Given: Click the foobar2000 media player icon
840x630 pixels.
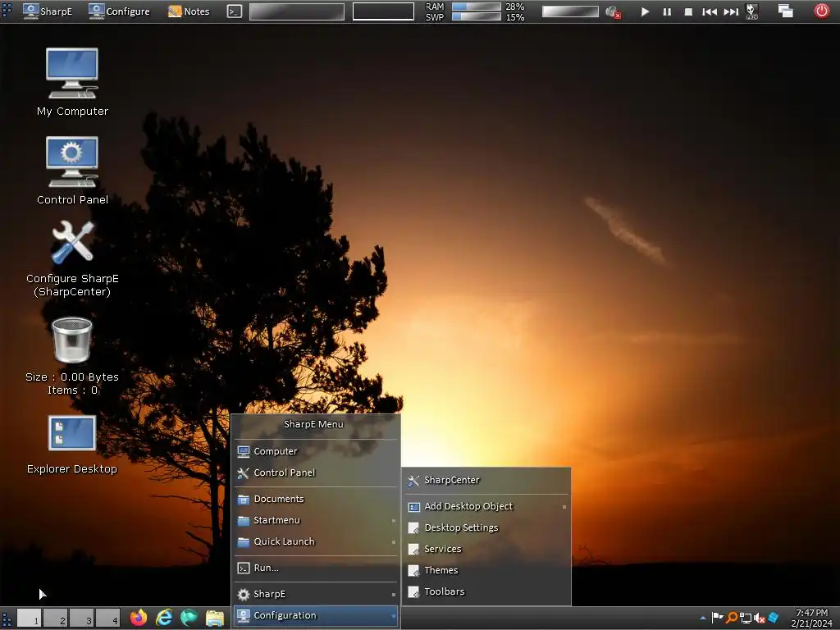Looking at the screenshot, I should 752,11.
